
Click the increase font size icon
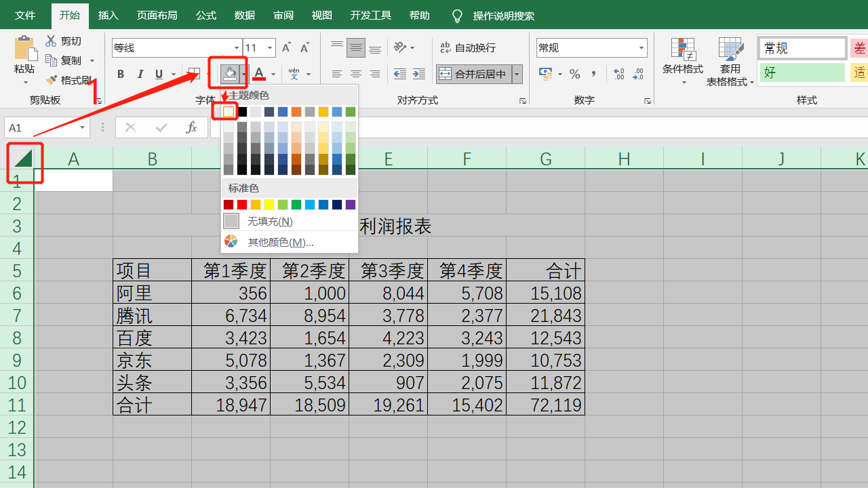[286, 48]
